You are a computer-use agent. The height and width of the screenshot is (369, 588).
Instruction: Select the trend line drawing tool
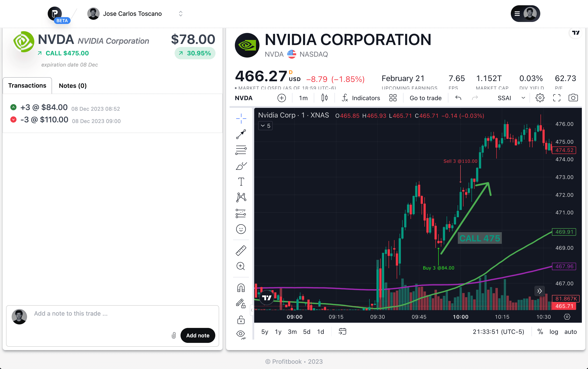pos(241,134)
